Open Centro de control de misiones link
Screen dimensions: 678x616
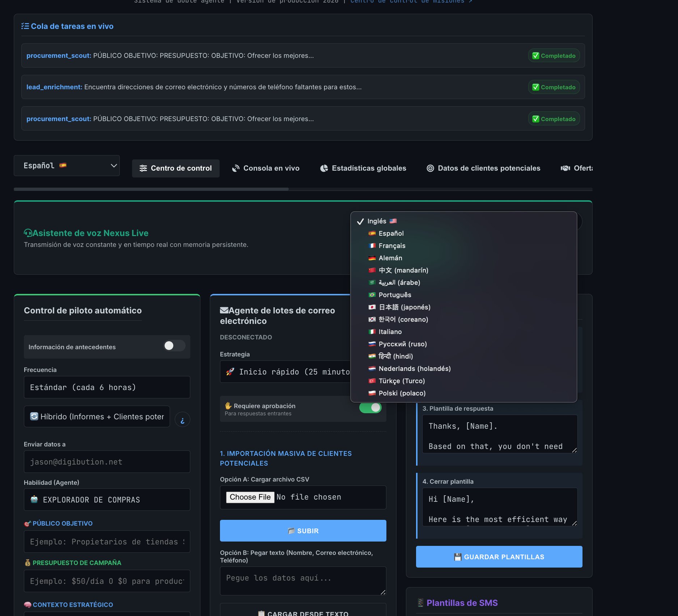point(411,1)
